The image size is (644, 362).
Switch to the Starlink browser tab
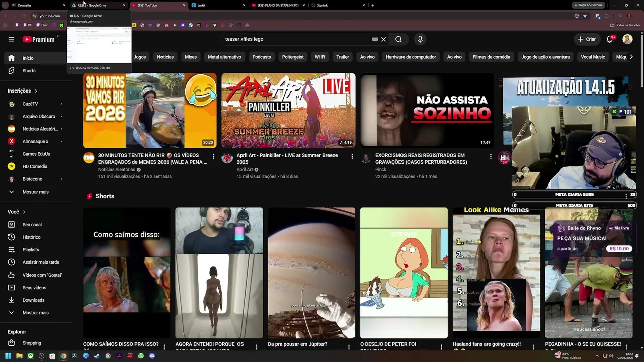click(338, 5)
